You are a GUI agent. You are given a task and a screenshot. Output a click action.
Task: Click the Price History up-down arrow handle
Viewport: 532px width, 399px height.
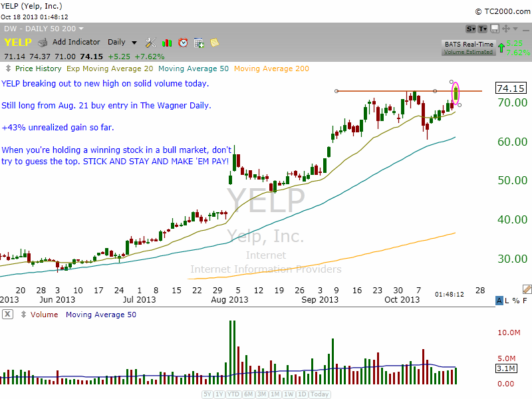pos(8,68)
